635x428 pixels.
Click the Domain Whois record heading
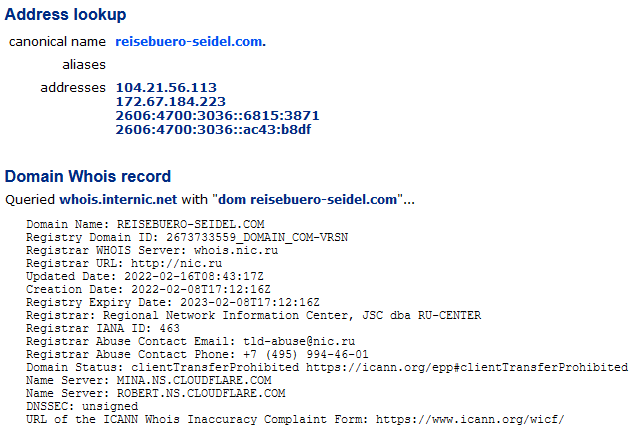pos(88,177)
